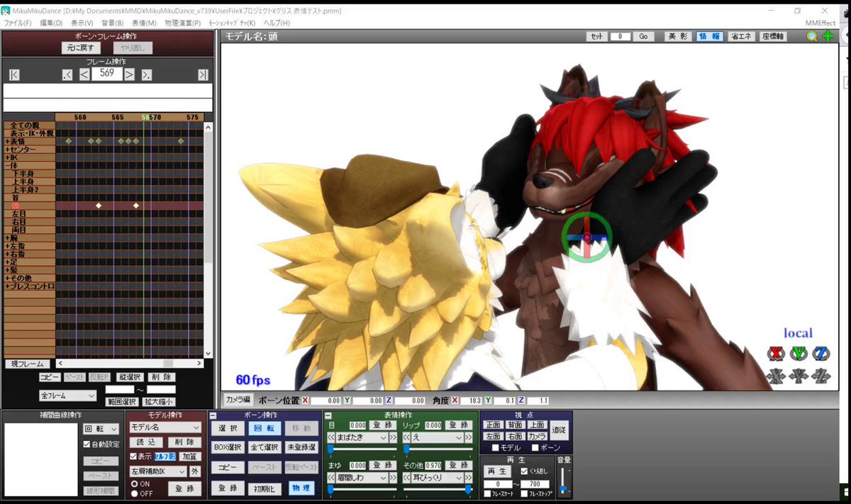
Task: Open the モデル名 model selection dropdown
Action: coord(166,427)
